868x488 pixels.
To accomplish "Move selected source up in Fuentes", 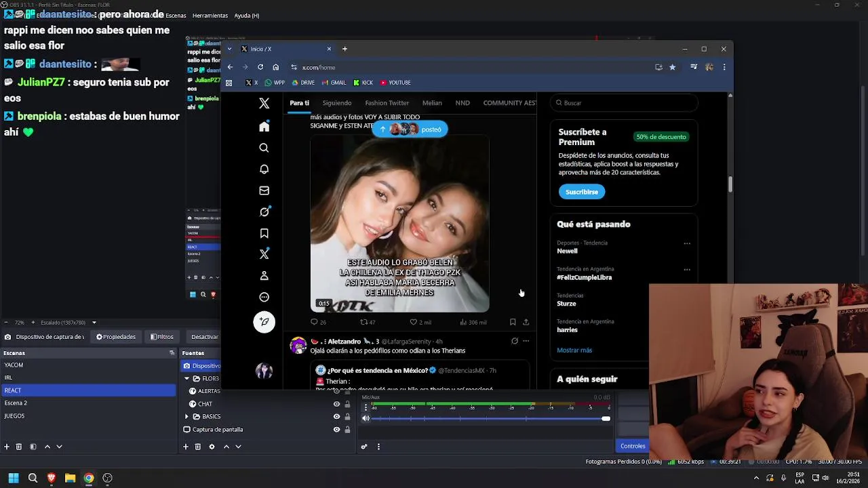I will pyautogui.click(x=226, y=447).
